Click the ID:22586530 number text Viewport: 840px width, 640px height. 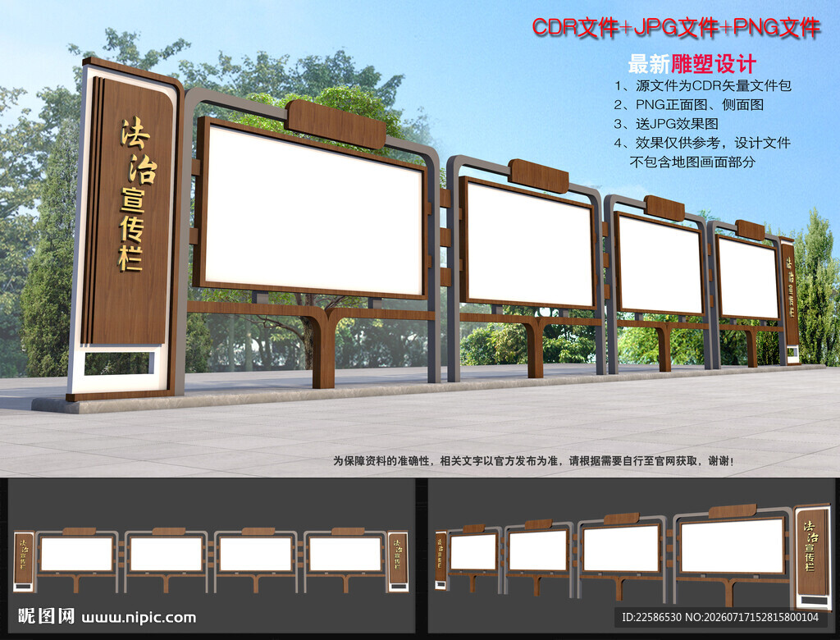tap(651, 618)
